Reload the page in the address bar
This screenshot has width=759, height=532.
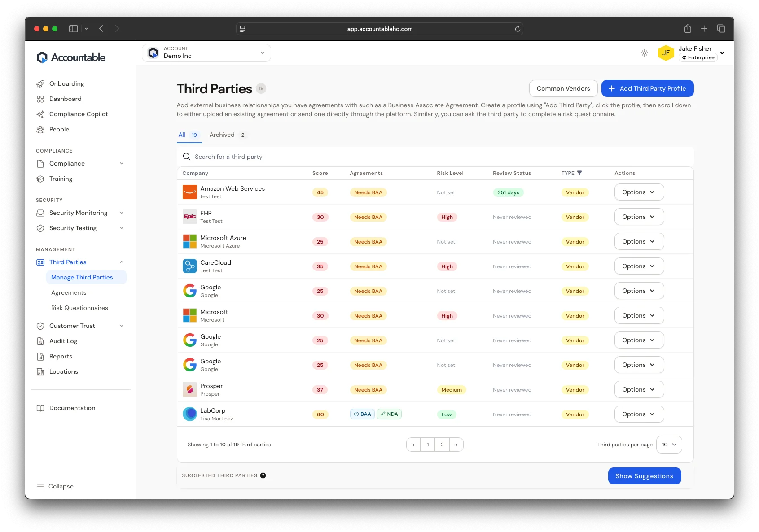[518, 29]
